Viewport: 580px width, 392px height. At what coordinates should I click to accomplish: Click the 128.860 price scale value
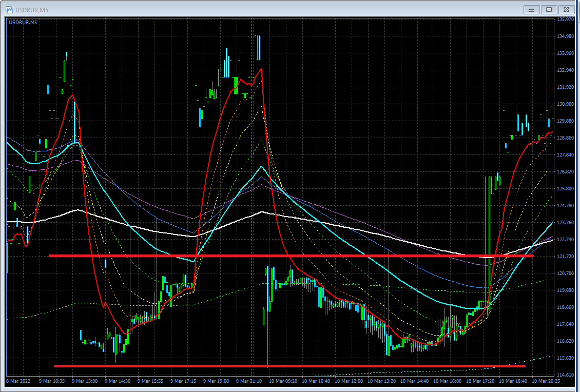pos(567,138)
